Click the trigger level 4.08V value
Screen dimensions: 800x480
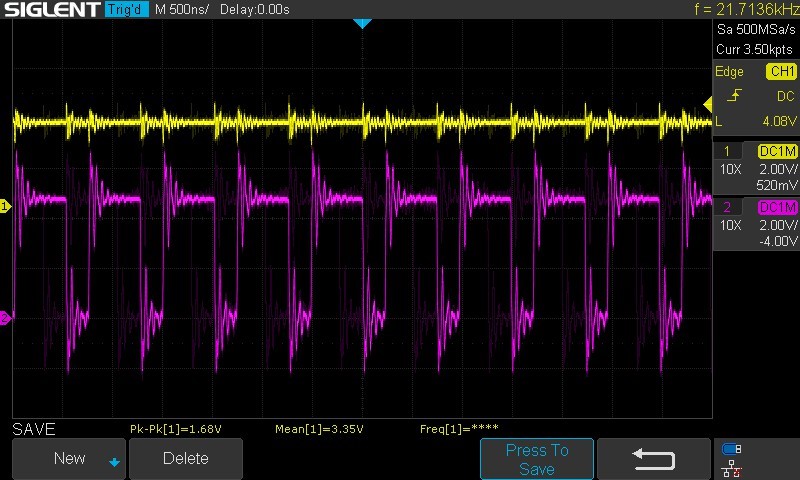tap(779, 121)
